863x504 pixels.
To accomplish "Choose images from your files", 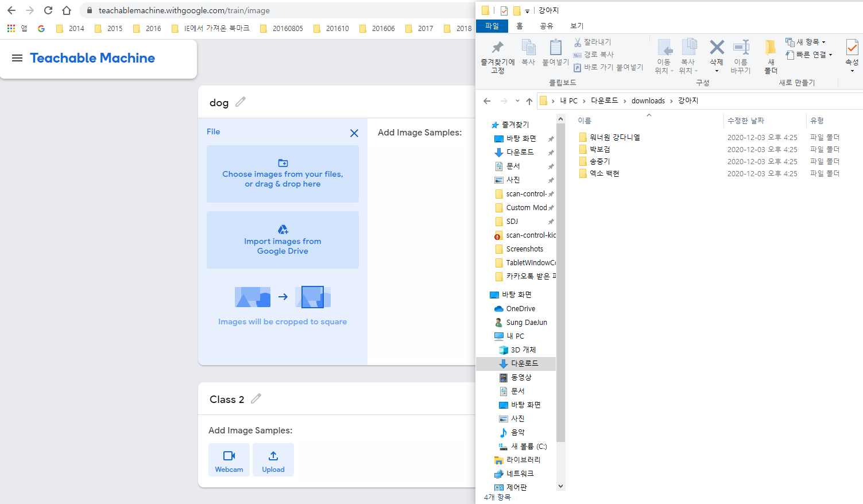I will [x=282, y=174].
